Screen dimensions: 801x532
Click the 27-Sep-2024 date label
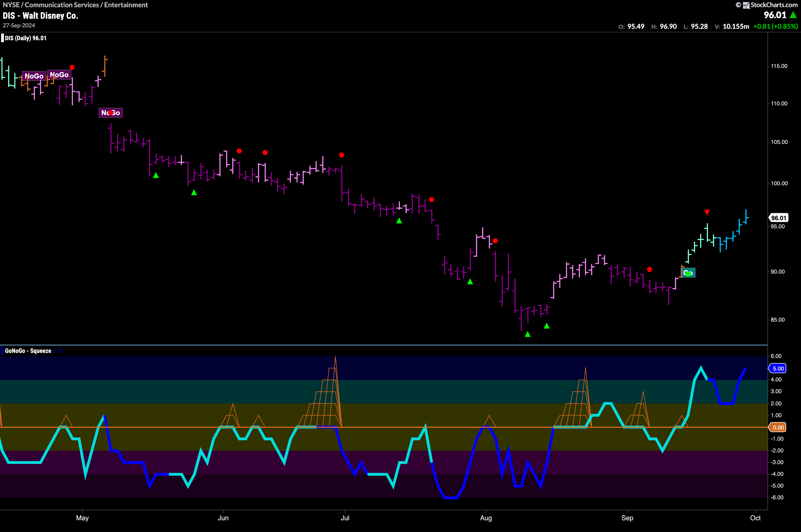pyautogui.click(x=19, y=25)
